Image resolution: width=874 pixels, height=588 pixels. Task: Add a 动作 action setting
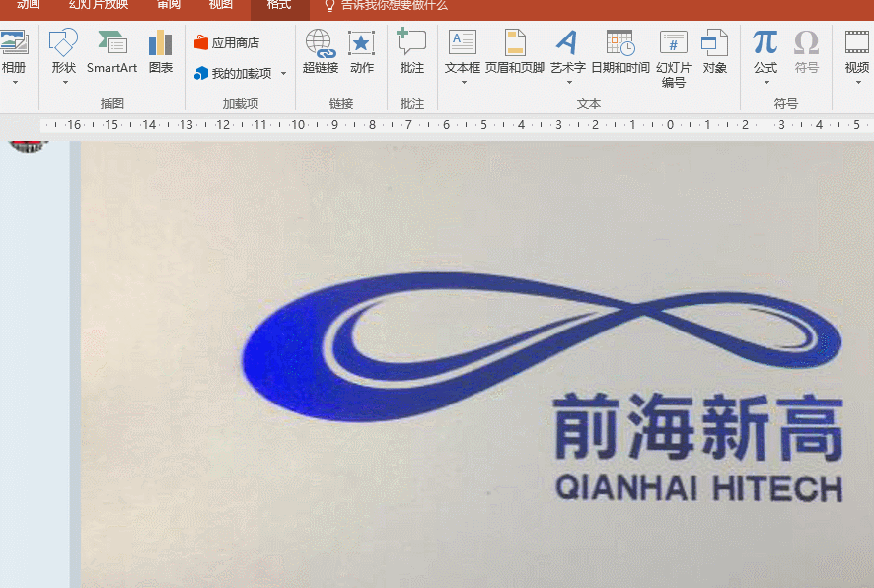coord(361,51)
